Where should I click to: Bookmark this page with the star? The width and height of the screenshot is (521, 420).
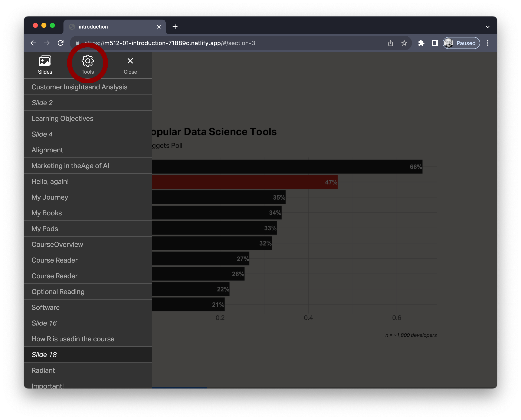pos(404,43)
